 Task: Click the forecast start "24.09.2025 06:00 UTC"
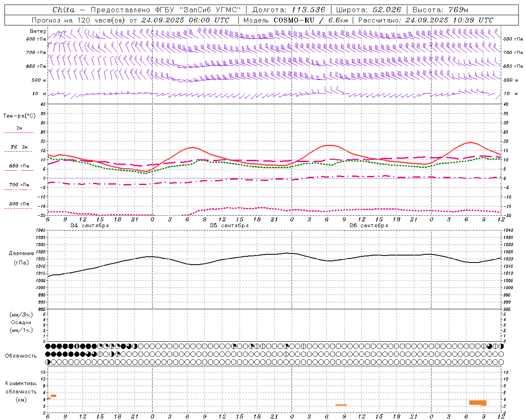pyautogui.click(x=185, y=20)
